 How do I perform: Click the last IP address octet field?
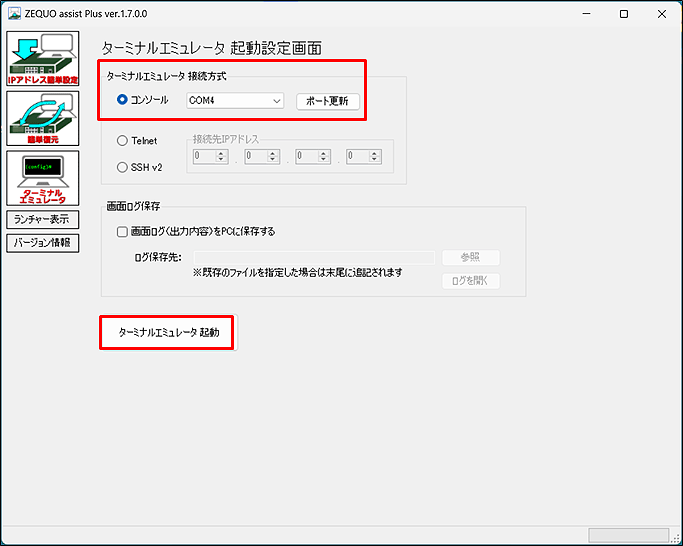pyautogui.click(x=363, y=157)
